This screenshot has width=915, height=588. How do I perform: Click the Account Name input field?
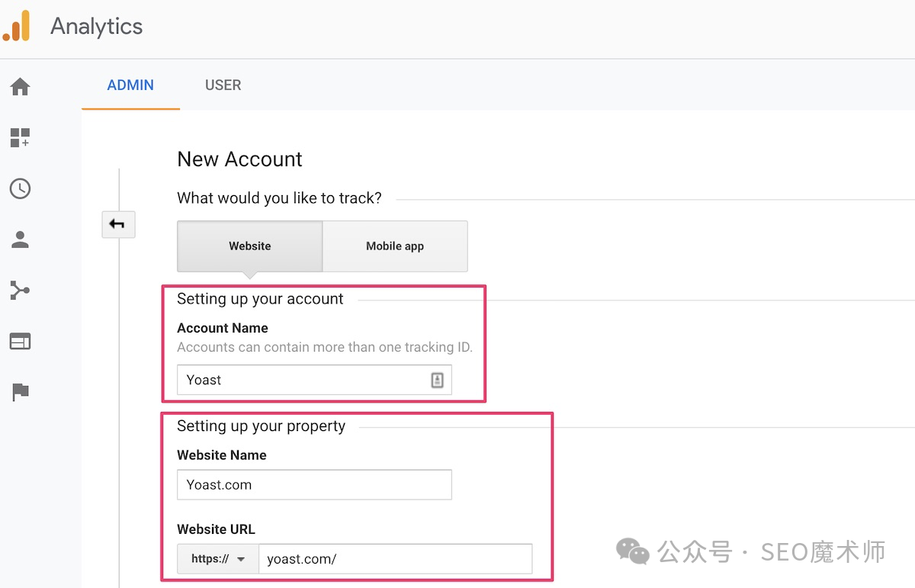click(314, 380)
